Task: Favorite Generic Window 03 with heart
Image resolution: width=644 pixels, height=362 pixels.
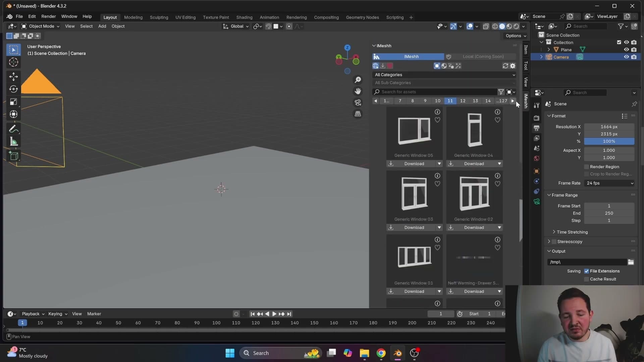Action: pyautogui.click(x=437, y=184)
